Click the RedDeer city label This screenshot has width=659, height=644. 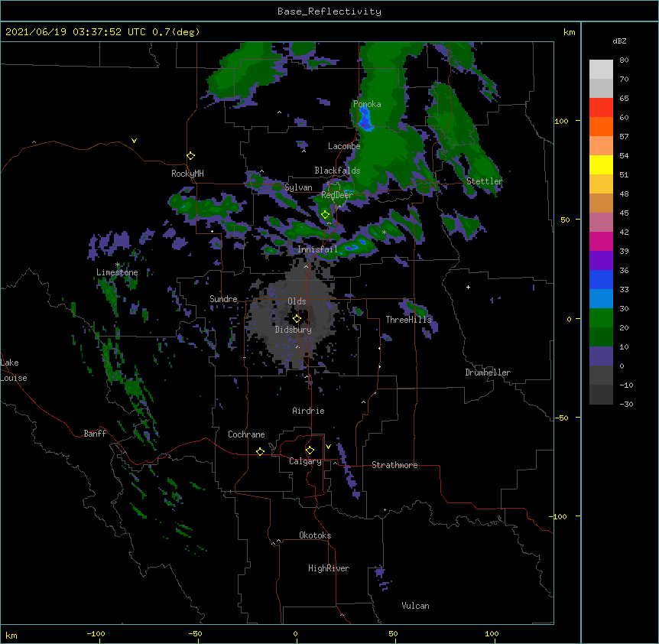click(x=337, y=195)
